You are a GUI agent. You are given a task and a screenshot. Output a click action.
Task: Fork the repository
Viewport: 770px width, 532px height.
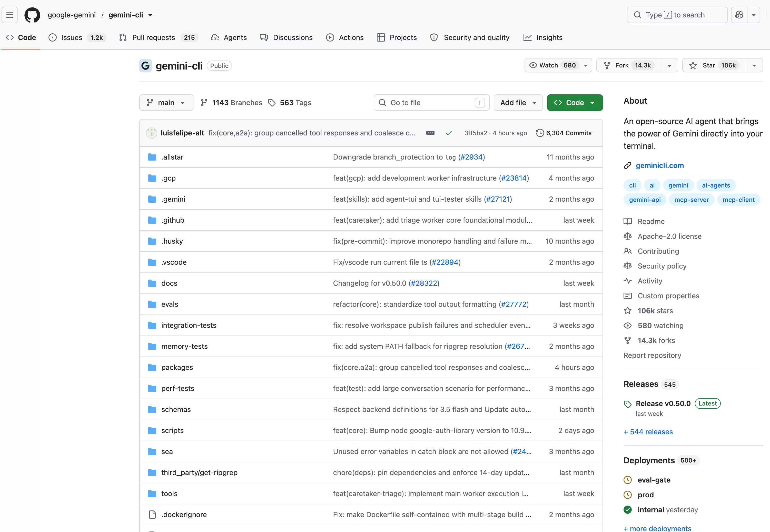(x=628, y=65)
